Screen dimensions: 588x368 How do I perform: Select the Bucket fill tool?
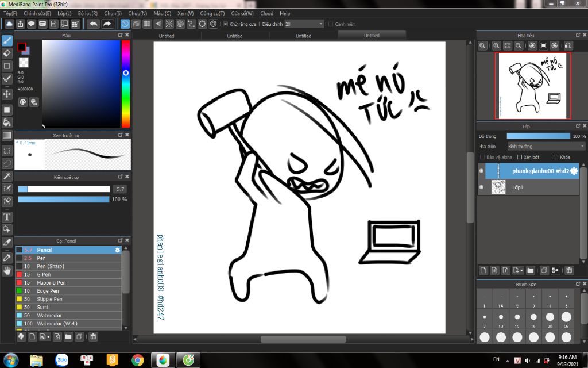pos(7,122)
